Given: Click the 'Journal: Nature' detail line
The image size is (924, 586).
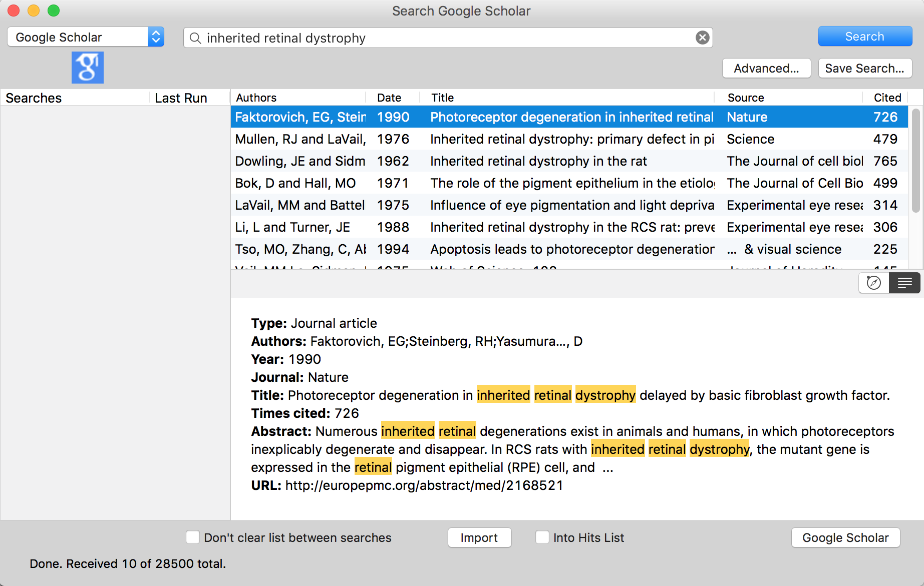Looking at the screenshot, I should point(299,377).
